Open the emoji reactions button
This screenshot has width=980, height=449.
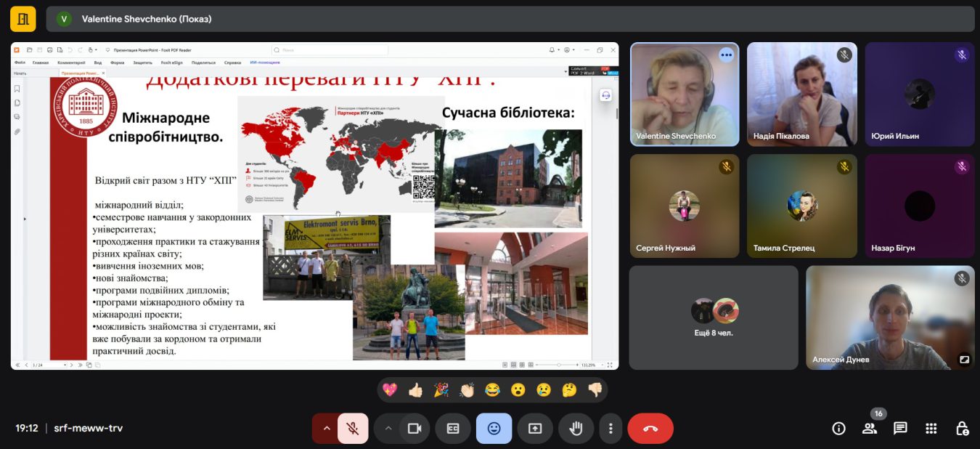click(494, 429)
